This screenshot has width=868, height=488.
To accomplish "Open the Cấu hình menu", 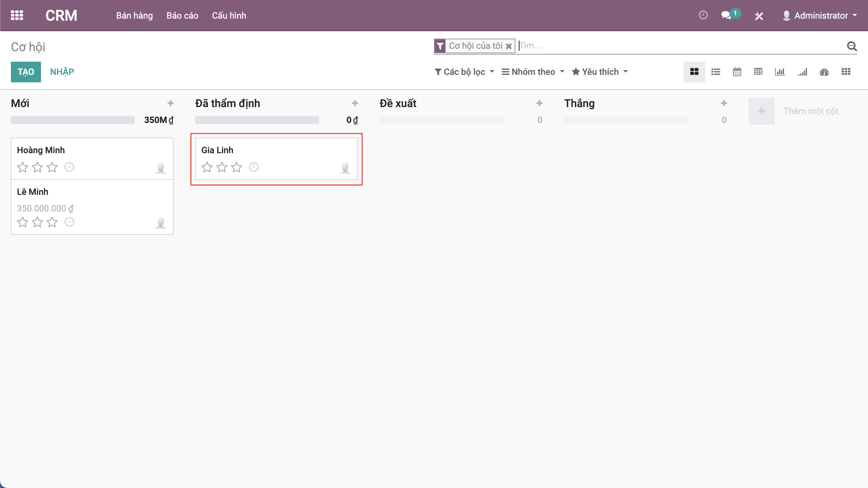I will (x=229, y=16).
